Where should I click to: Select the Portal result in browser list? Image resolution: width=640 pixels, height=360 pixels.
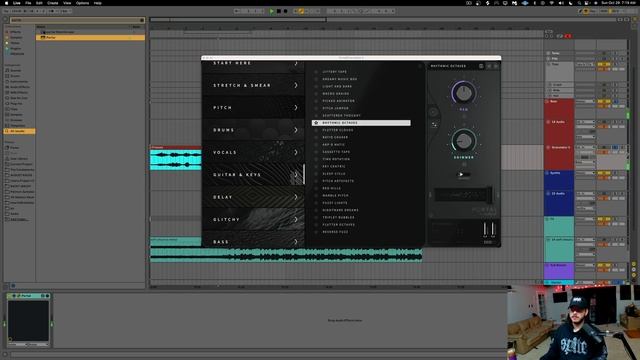coord(90,37)
